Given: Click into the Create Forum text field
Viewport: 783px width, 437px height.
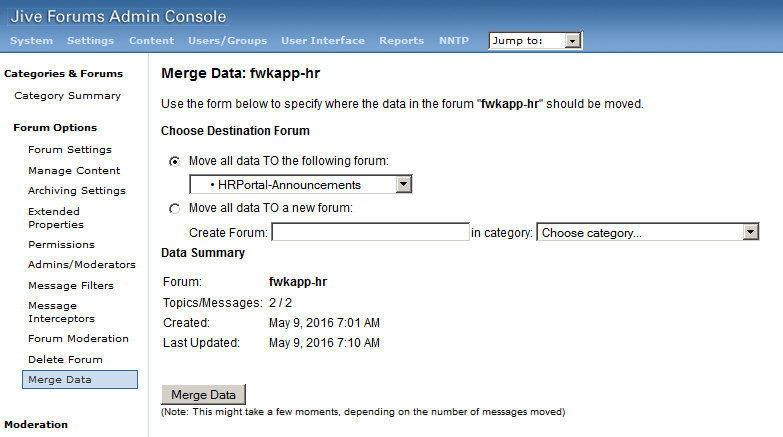Looking at the screenshot, I should [x=370, y=232].
